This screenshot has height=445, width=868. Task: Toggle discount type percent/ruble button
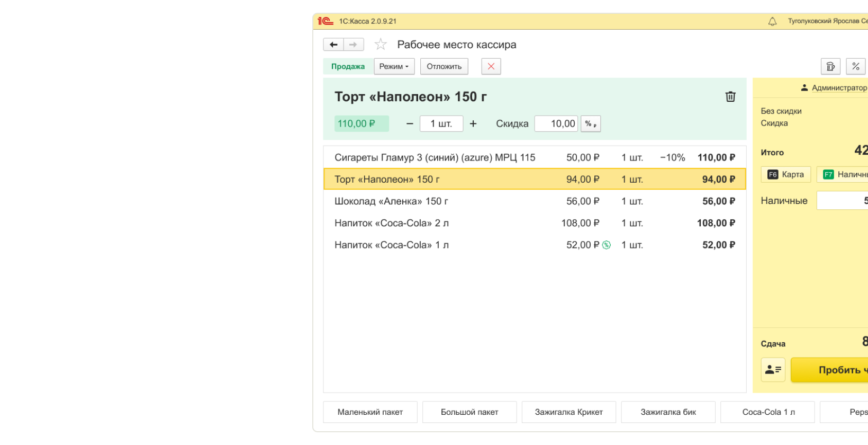[x=591, y=123]
